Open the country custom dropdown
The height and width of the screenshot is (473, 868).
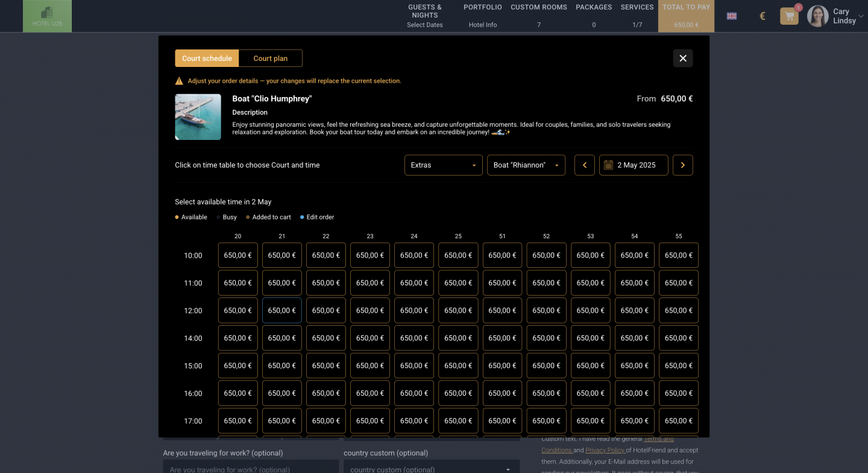432,469
